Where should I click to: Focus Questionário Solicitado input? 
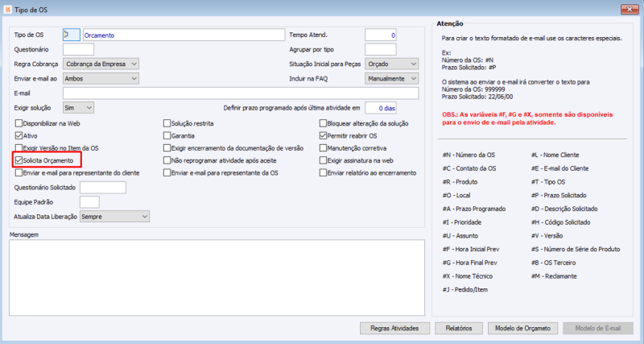point(103,188)
